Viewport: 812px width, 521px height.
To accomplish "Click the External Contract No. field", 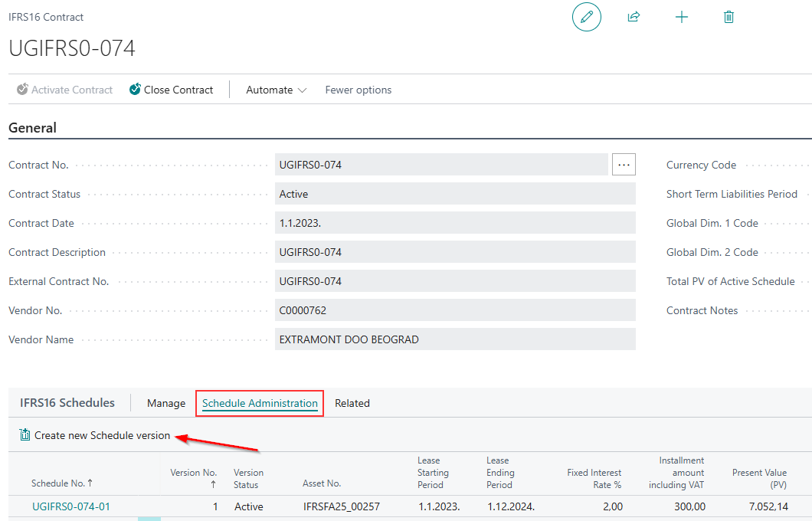I will [455, 281].
